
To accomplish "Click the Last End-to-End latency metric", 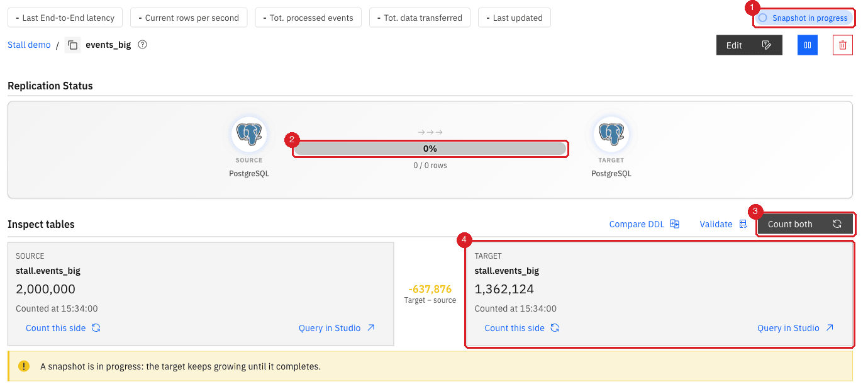I will 64,18.
